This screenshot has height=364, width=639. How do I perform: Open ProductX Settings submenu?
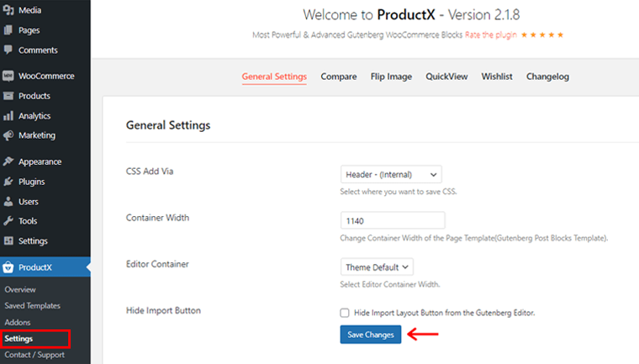click(x=18, y=339)
